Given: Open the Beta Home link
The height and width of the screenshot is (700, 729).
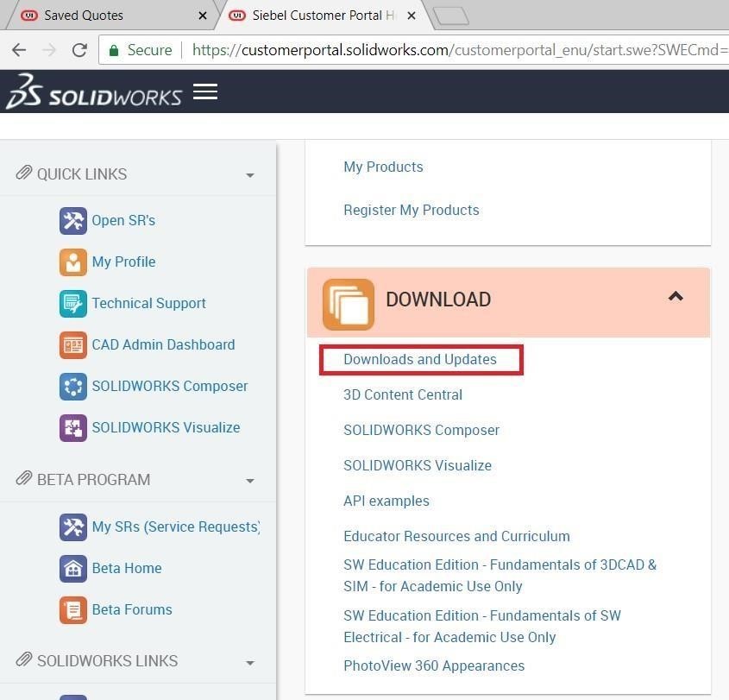Looking at the screenshot, I should tap(127, 568).
